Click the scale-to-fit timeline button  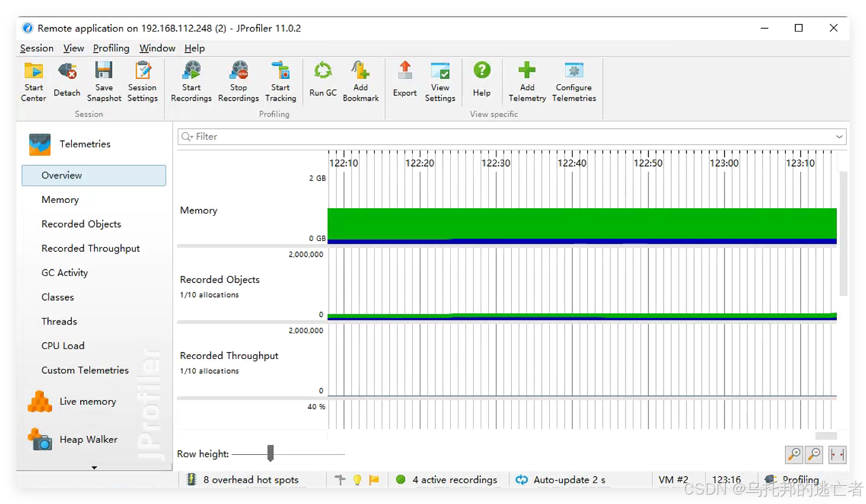pyautogui.click(x=837, y=454)
